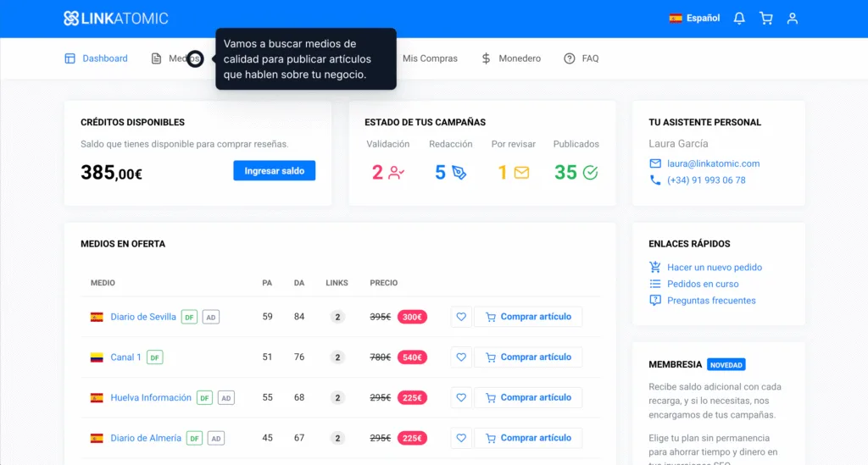868x465 pixels.
Task: Favorite Canal 1 with heart icon
Action: (461, 357)
